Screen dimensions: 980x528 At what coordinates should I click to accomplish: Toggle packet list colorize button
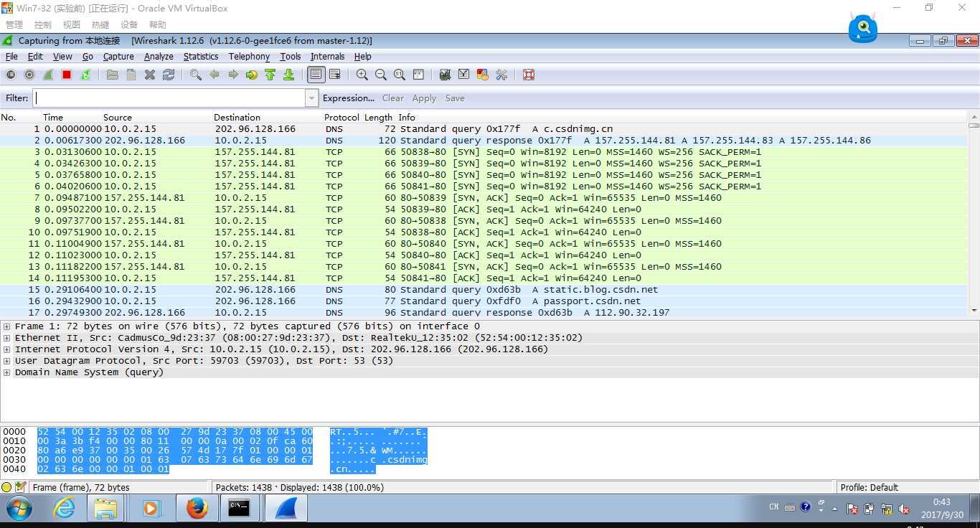[316, 75]
